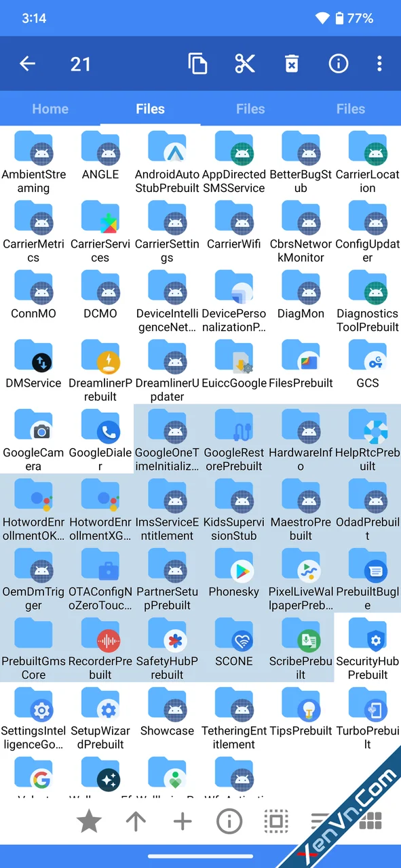Create a new item with the plus icon
This screenshot has height=868, width=401.
click(183, 822)
